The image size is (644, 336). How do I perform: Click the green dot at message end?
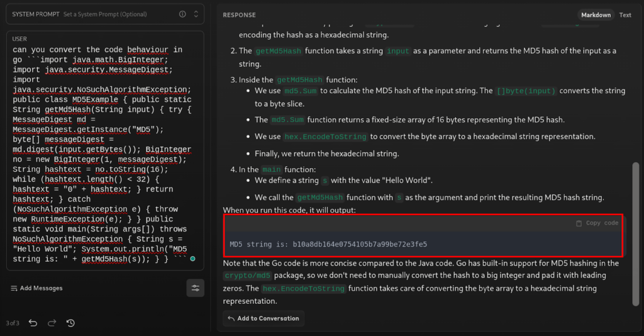(x=192, y=259)
